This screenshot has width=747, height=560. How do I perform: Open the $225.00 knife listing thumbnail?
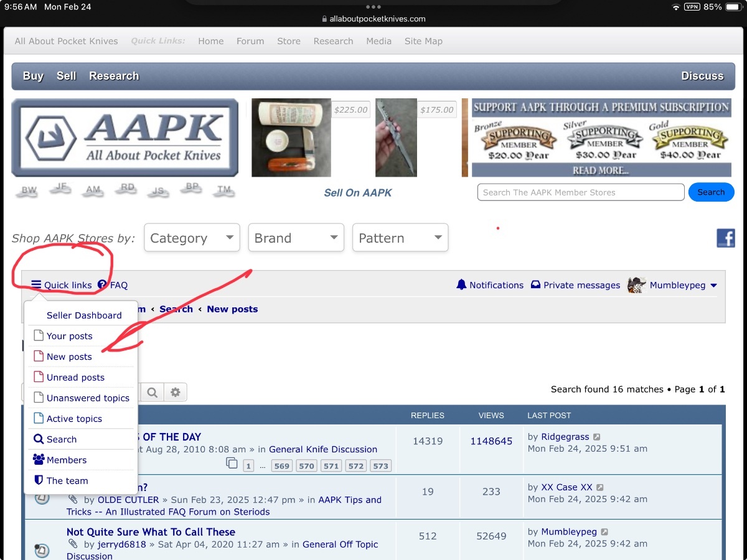coord(291,138)
